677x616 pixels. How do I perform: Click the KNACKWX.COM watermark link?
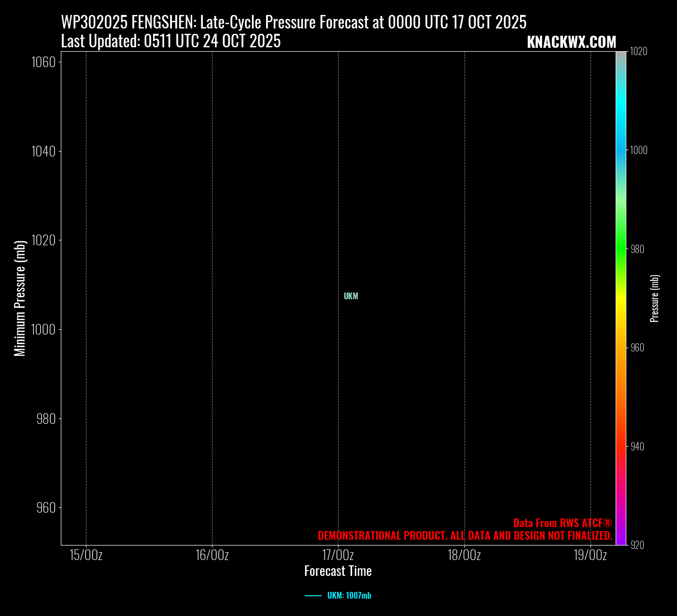(571, 42)
